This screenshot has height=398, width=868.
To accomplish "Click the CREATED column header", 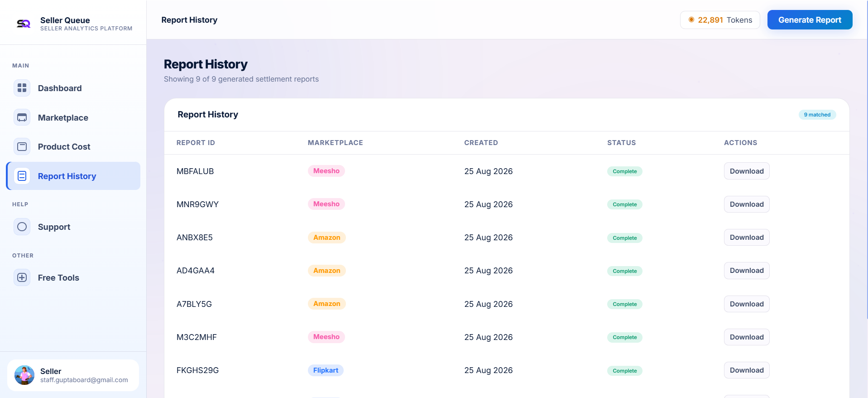I will pos(481,143).
